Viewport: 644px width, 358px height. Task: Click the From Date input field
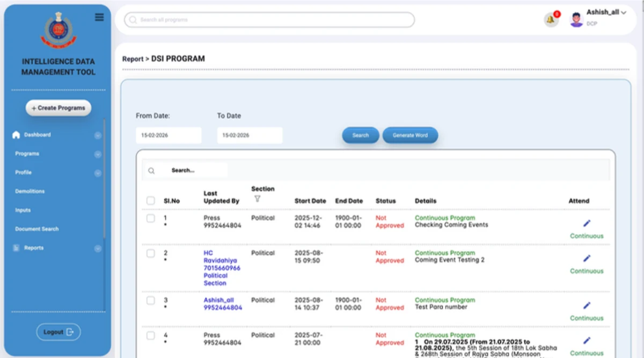pyautogui.click(x=169, y=135)
